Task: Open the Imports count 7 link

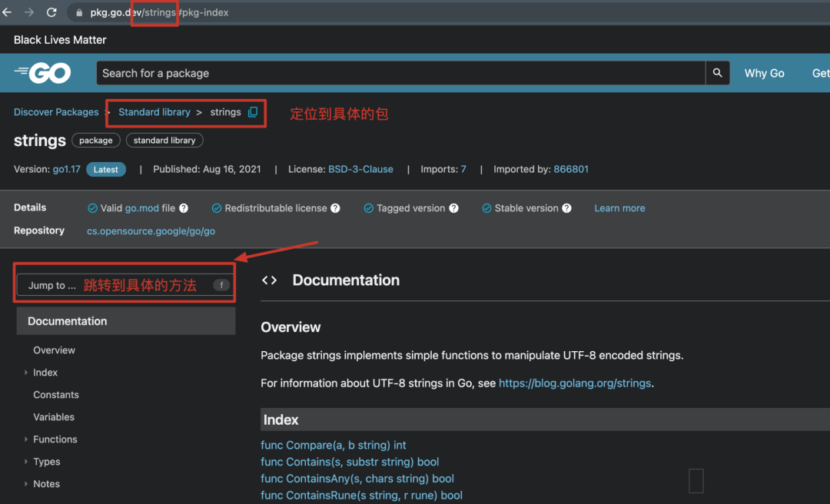Action: (463, 169)
